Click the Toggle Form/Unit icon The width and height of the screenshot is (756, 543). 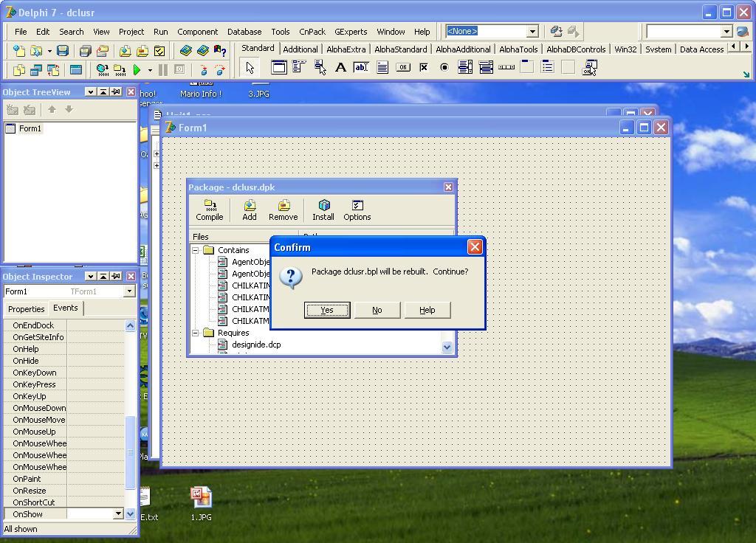(53, 70)
